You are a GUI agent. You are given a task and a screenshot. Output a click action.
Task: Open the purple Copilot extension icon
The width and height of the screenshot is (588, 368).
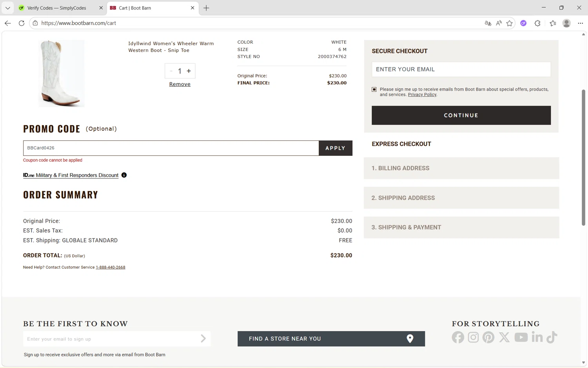[523, 23]
